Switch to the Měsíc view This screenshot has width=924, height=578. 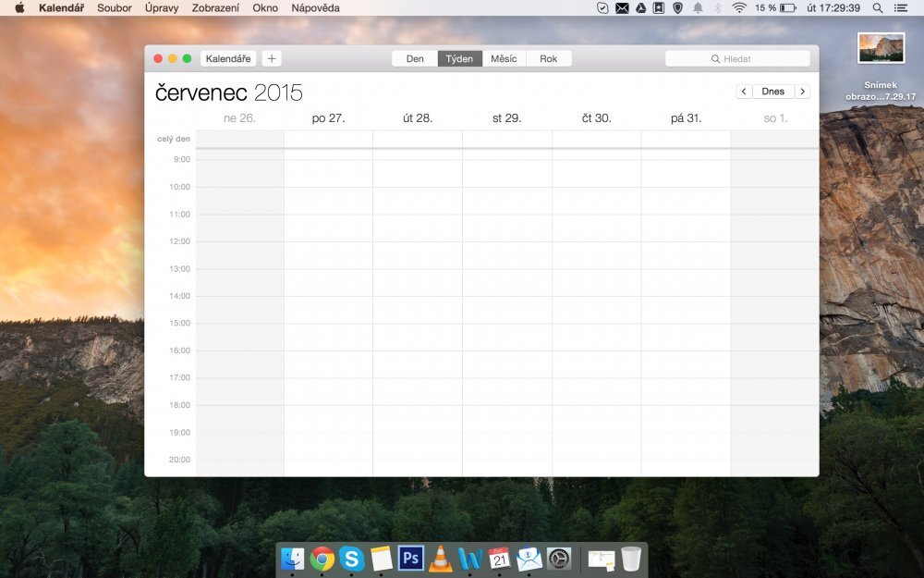pyautogui.click(x=504, y=57)
